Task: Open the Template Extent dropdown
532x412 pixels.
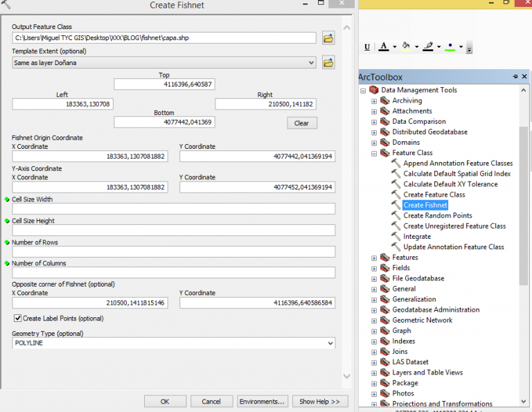Action: pos(311,63)
